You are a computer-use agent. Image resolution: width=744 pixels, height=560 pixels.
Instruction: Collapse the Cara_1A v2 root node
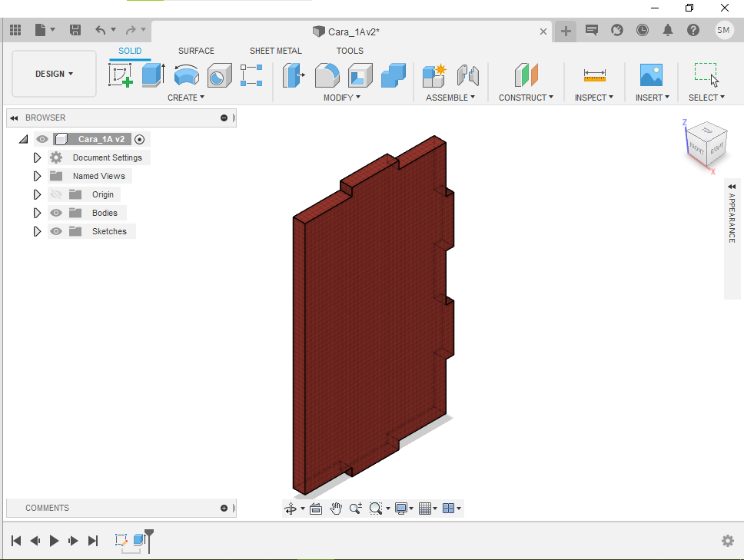click(23, 139)
